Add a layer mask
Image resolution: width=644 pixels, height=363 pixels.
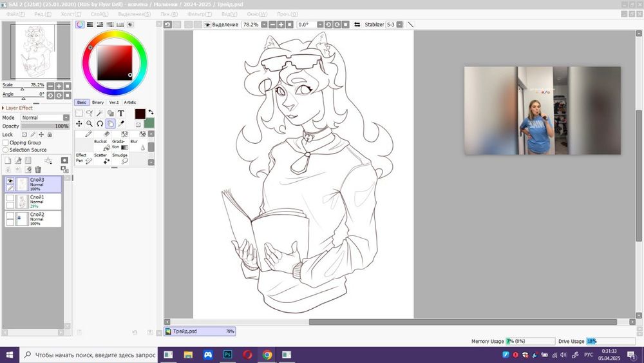[64, 161]
